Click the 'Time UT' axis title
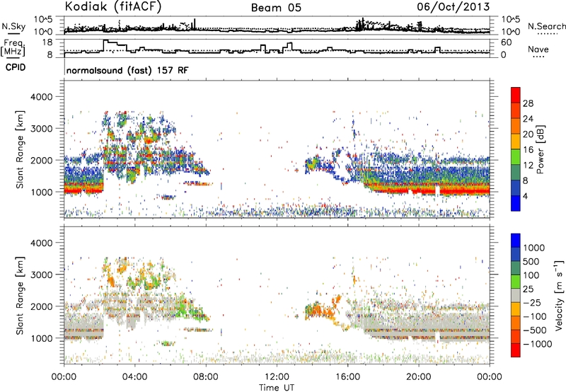Viewport: 566px width, 392px height. [x=277, y=387]
